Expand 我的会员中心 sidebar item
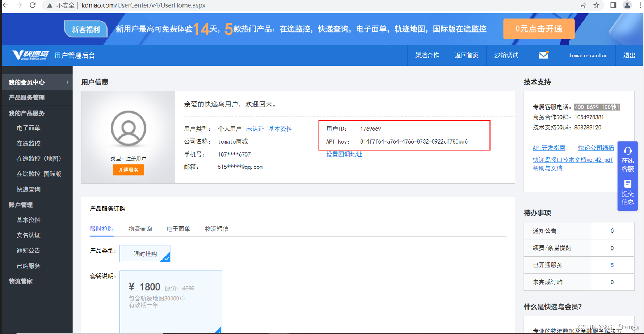Image resolution: width=644 pixels, height=334 pixels. coord(37,82)
